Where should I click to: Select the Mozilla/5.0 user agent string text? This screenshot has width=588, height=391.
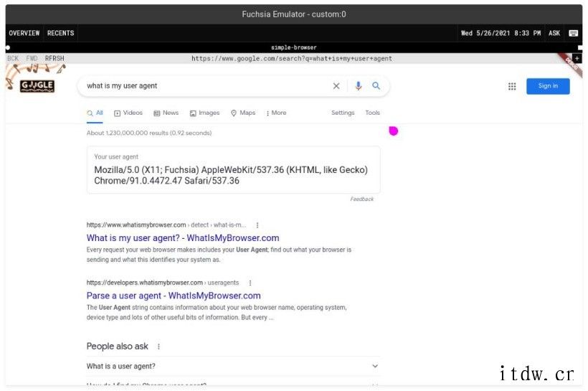231,175
